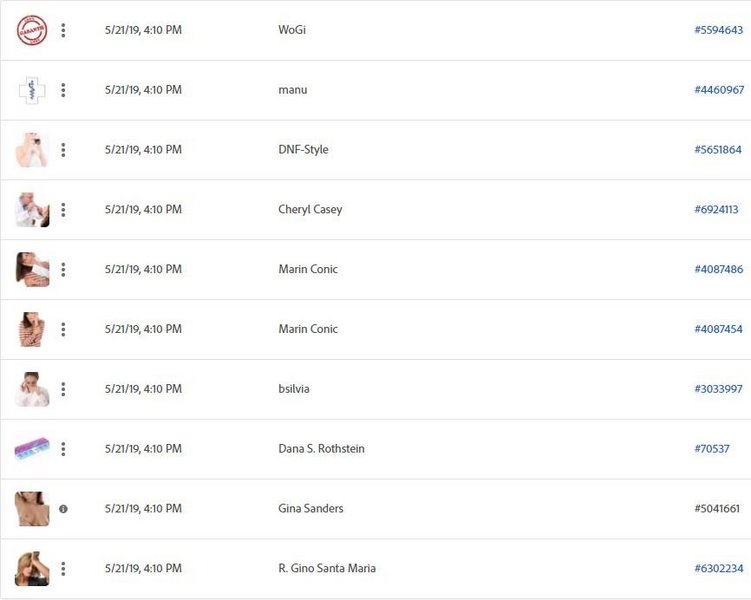This screenshot has width=751, height=600.
Task: Follow the #6924113 asset link
Action: pyautogui.click(x=717, y=210)
